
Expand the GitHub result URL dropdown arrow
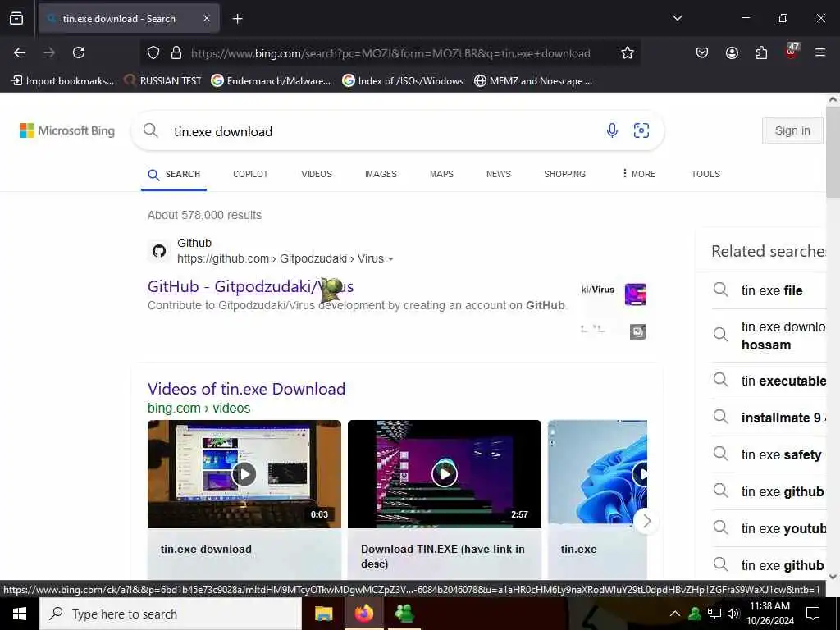click(x=390, y=259)
